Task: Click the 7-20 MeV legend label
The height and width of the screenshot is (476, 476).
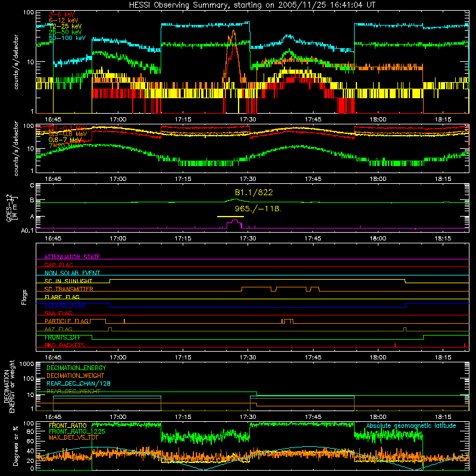Action: click(x=64, y=146)
